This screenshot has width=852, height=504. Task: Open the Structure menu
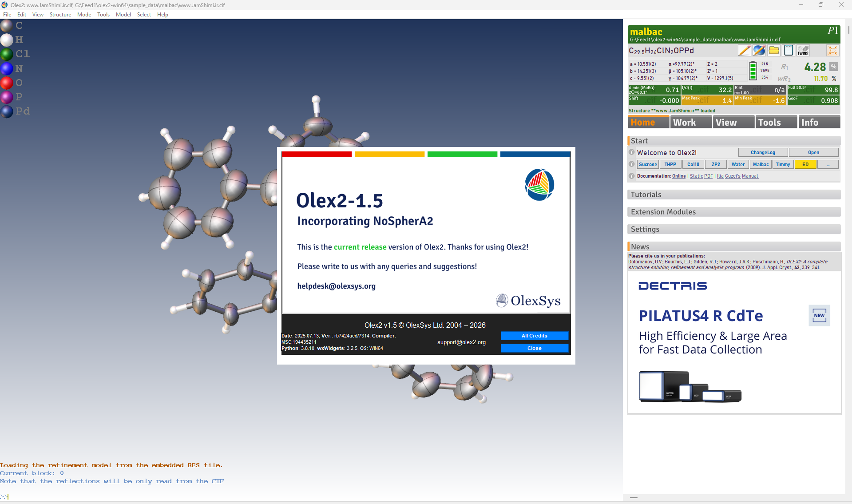(x=60, y=15)
